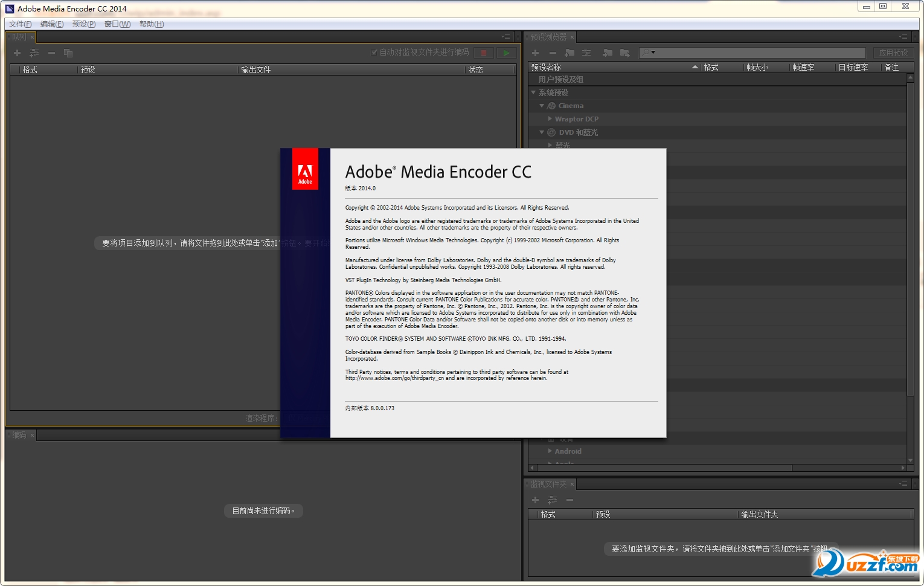924x586 pixels.
Task: Start the queue with the green play button
Action: pyautogui.click(x=507, y=53)
